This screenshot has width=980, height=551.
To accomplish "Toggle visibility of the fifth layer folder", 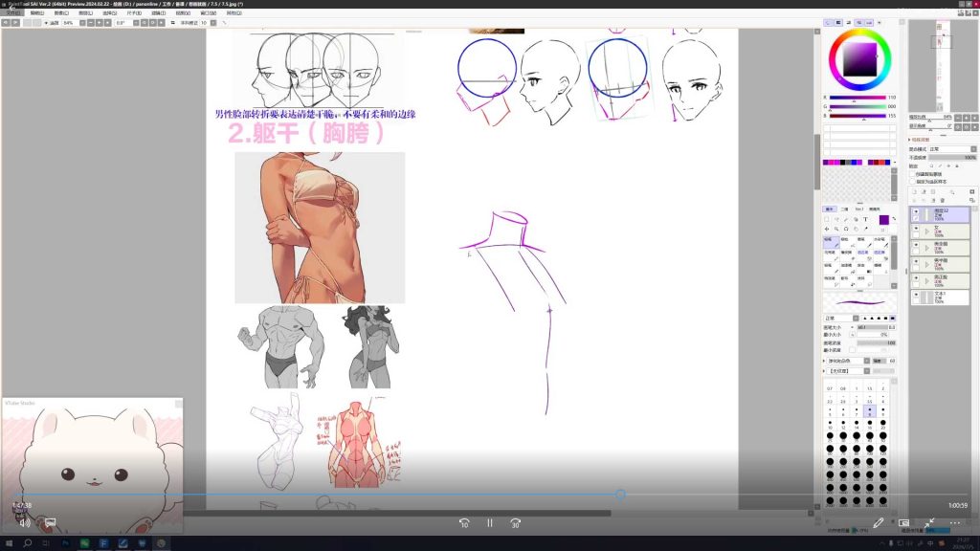I will click(916, 278).
